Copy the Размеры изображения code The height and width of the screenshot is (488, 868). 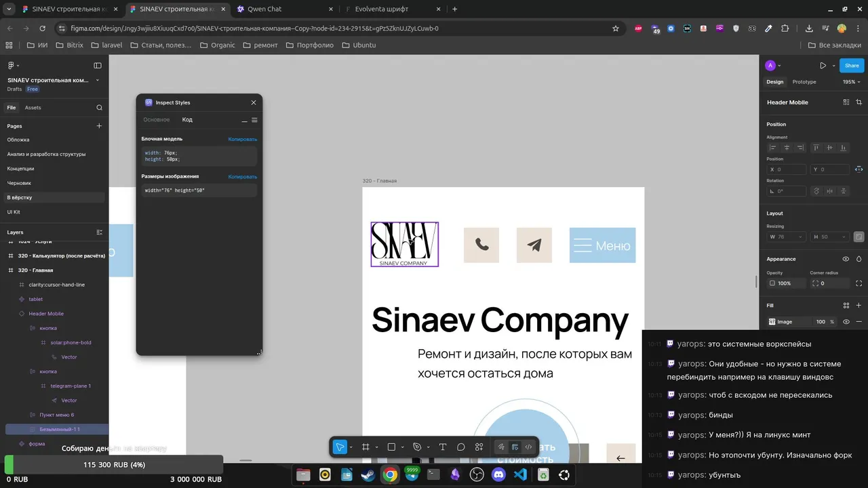click(x=243, y=177)
